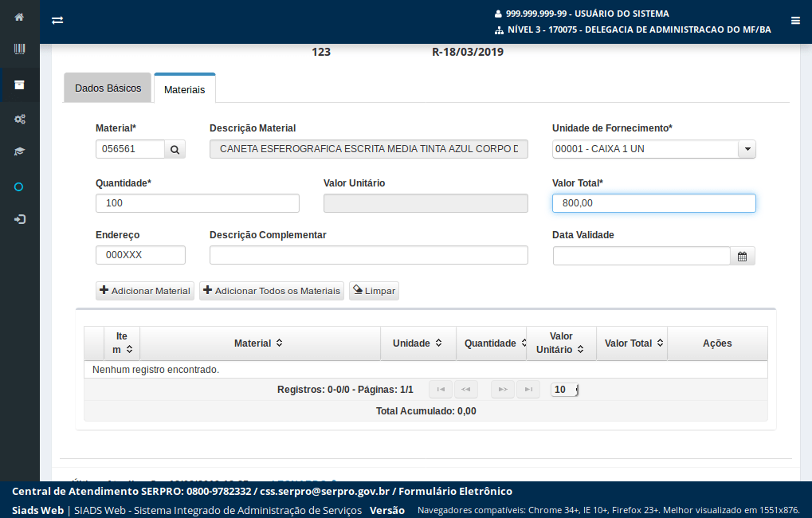Click 'Nenhum registro encontrado.' table row
The height and width of the screenshot is (518, 812).
426,369
